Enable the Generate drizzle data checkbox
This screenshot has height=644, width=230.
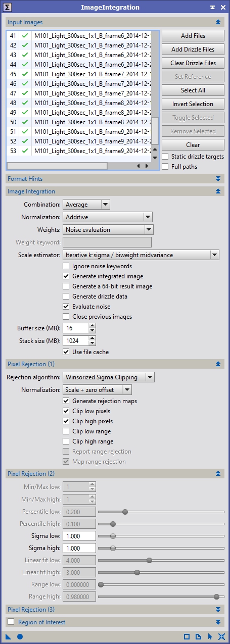coord(66,296)
